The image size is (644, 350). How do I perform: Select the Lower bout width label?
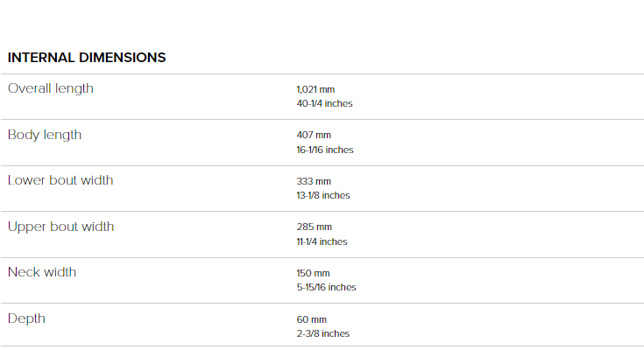coord(60,180)
